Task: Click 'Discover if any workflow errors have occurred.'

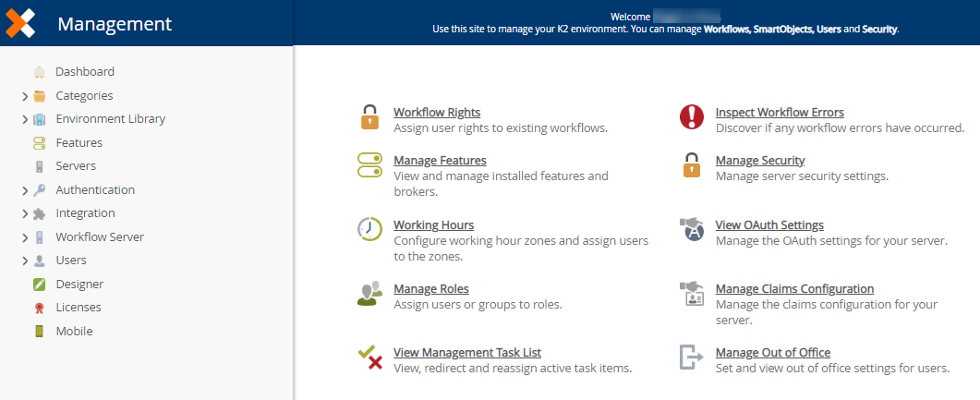Action: [840, 128]
